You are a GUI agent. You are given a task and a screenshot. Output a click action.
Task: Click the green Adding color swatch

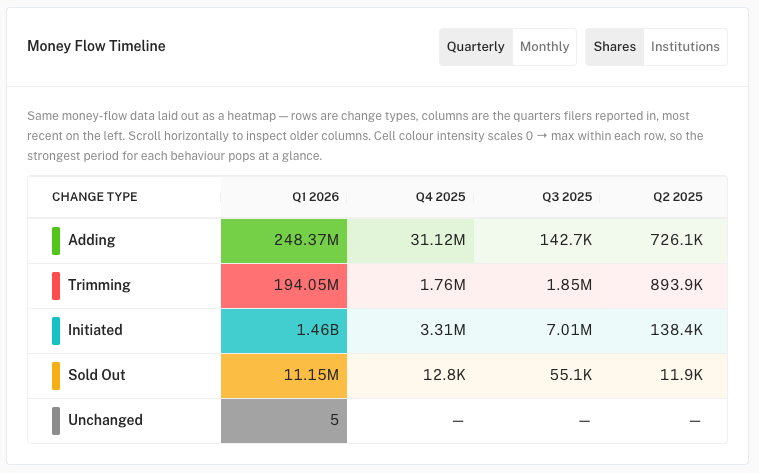(56, 241)
